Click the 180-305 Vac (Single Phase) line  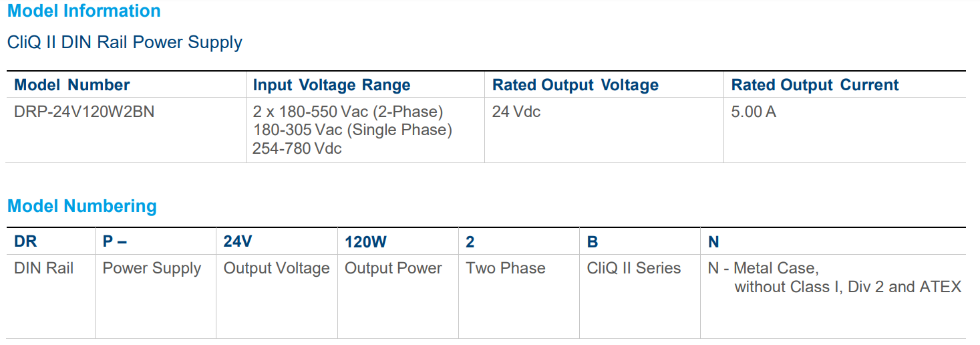tap(352, 130)
